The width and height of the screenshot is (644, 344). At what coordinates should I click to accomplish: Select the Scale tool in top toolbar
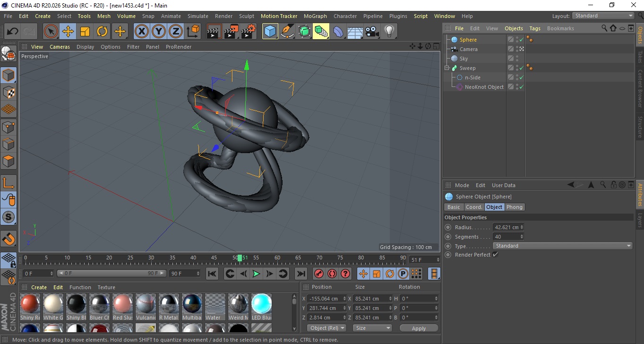(85, 32)
